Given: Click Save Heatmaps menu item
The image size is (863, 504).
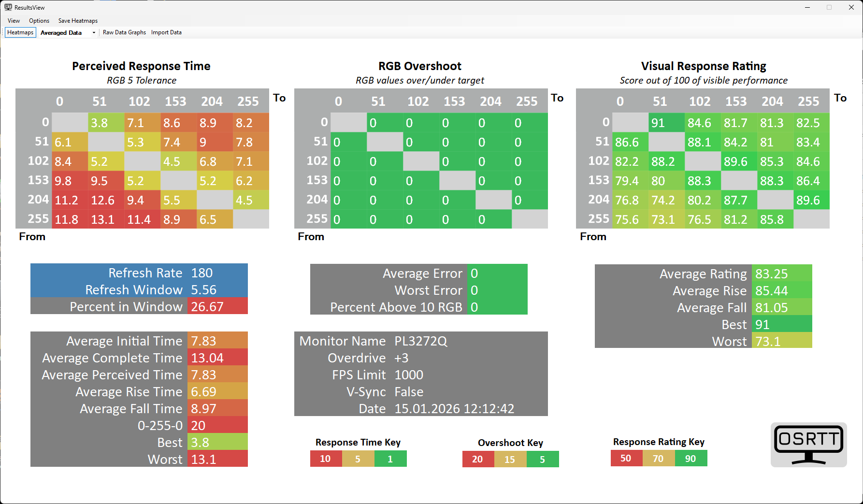Looking at the screenshot, I should pyautogui.click(x=78, y=21).
